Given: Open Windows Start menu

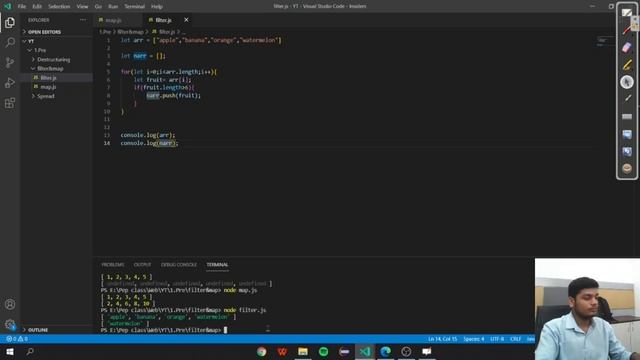Looking at the screenshot, I should click(x=10, y=351).
